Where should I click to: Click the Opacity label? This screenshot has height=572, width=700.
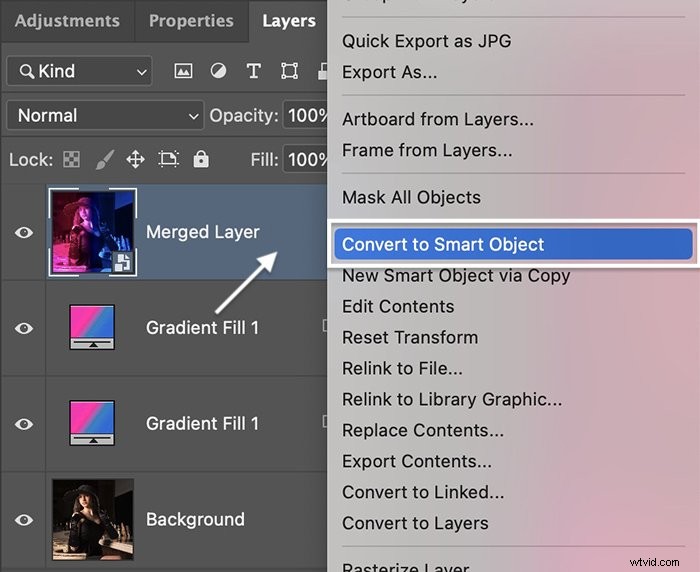click(244, 116)
